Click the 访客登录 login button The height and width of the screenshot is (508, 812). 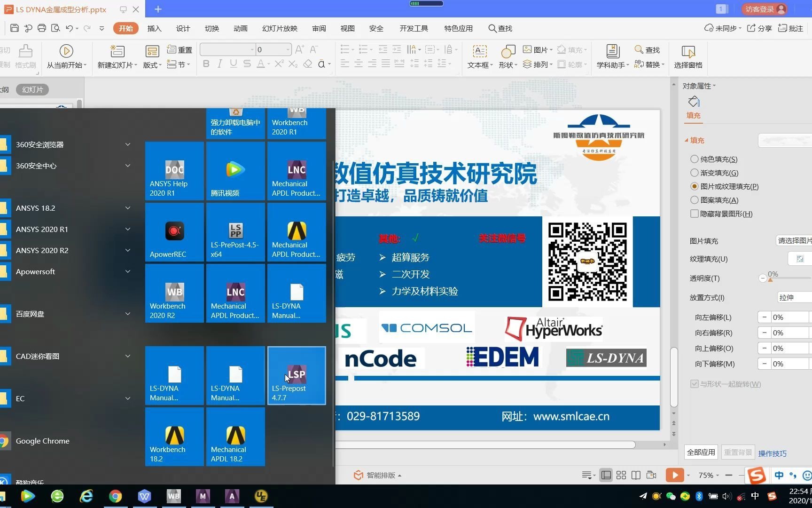(x=764, y=9)
